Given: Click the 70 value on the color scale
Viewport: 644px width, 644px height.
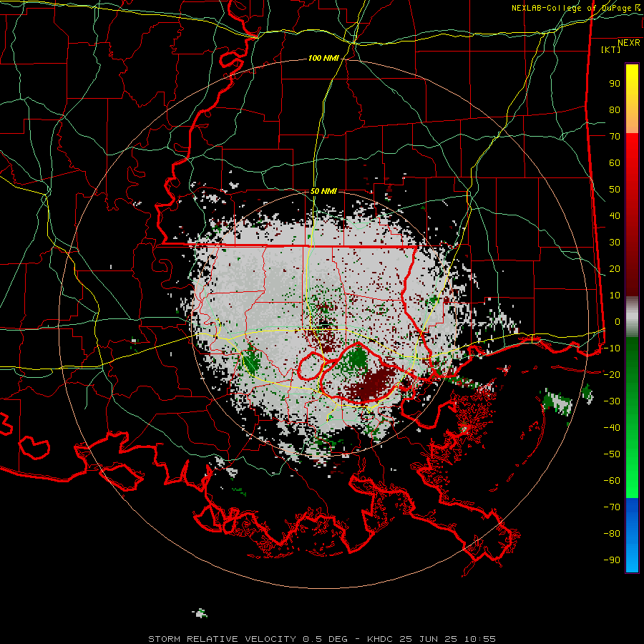Looking at the screenshot, I should (x=615, y=137).
